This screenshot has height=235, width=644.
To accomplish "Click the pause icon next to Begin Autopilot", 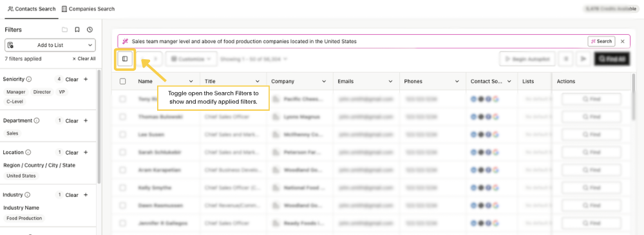I will coord(565,59).
